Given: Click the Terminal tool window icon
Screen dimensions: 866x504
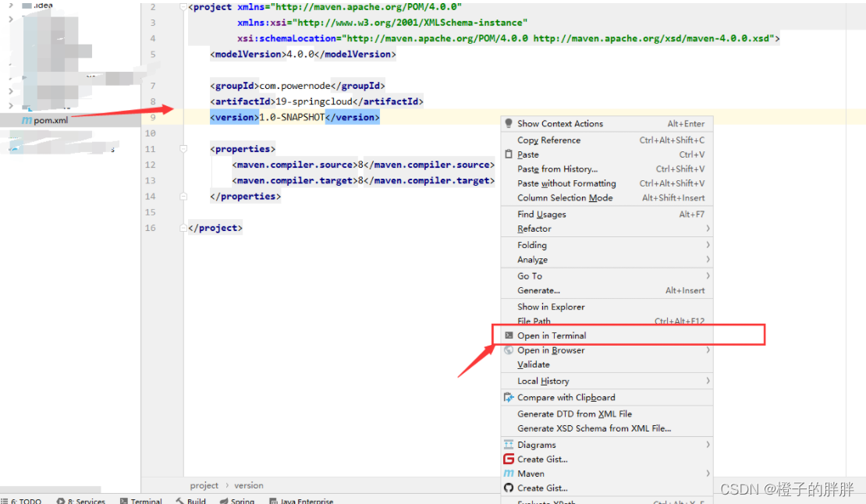Looking at the screenshot, I should point(124,501).
